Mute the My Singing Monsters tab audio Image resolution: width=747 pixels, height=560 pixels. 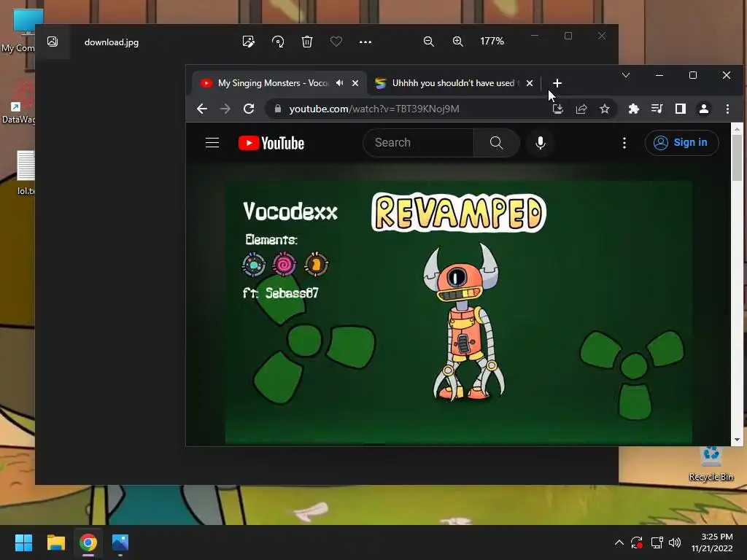[340, 83]
